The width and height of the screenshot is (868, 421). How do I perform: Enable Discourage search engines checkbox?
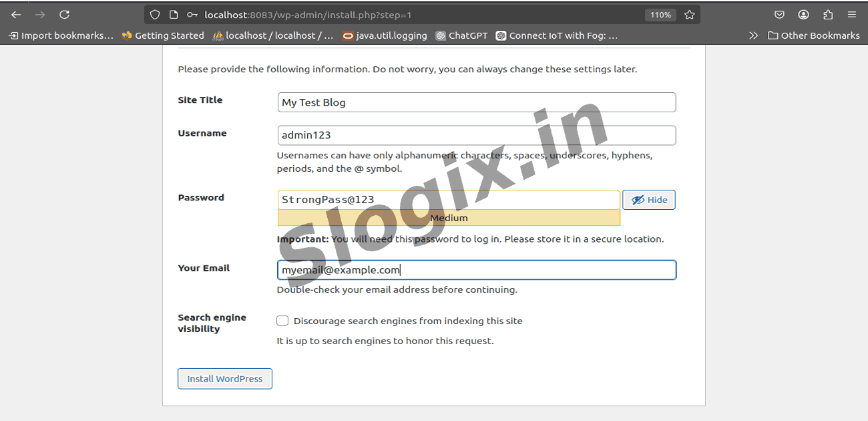282,321
